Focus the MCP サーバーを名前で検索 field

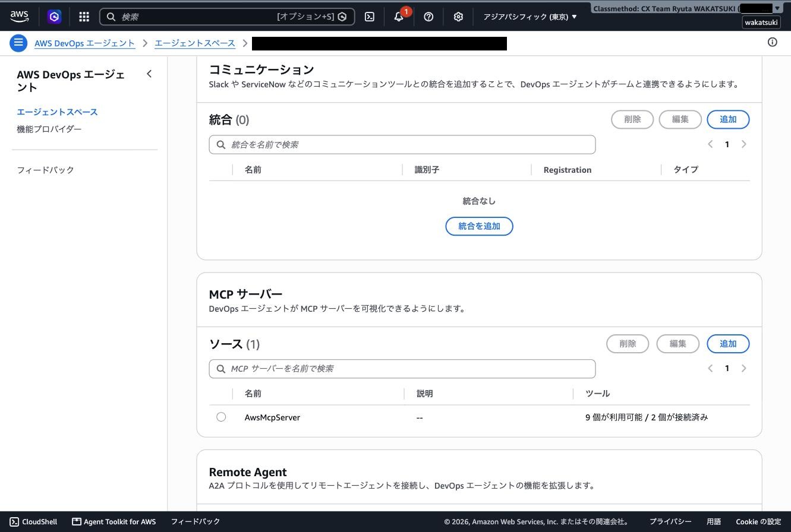click(x=402, y=369)
